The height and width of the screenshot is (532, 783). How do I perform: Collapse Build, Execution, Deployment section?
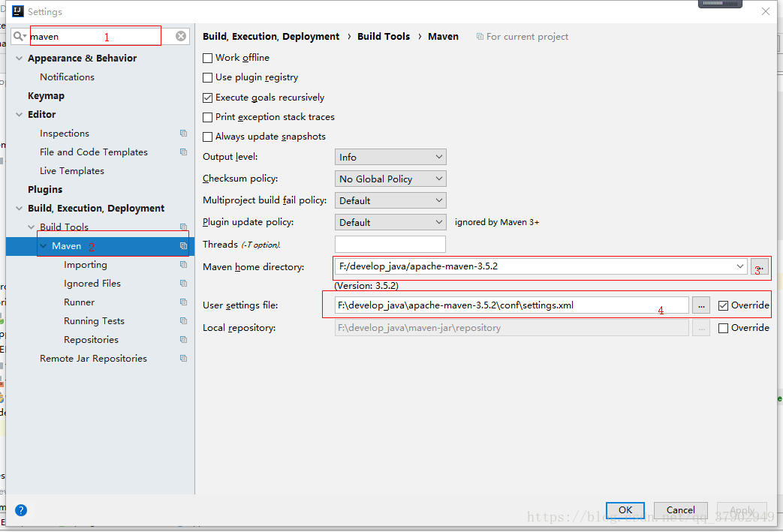(x=19, y=208)
